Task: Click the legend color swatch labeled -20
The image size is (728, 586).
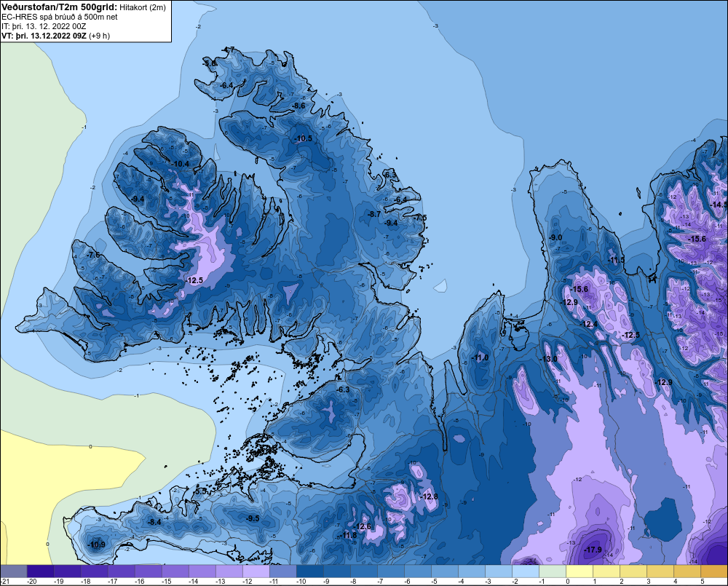Action: [x=41, y=571]
